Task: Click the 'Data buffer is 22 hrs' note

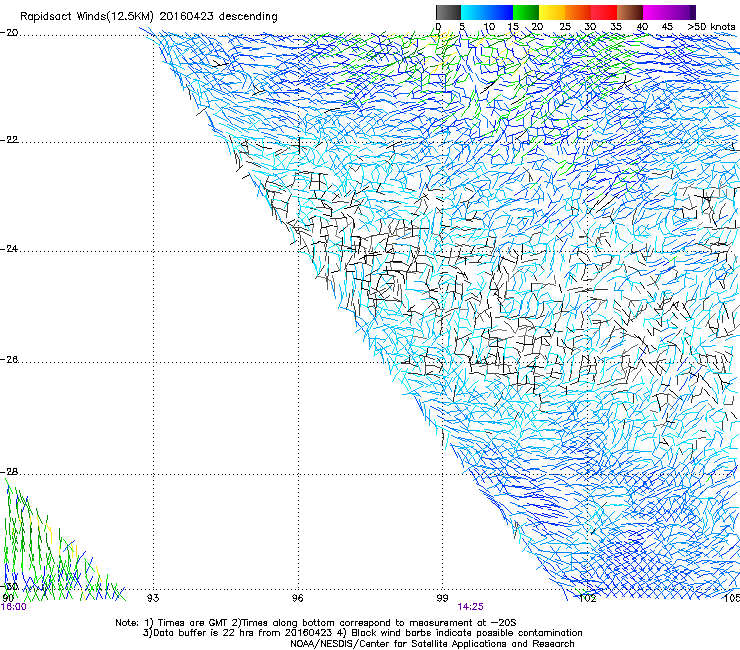Action: (362, 633)
